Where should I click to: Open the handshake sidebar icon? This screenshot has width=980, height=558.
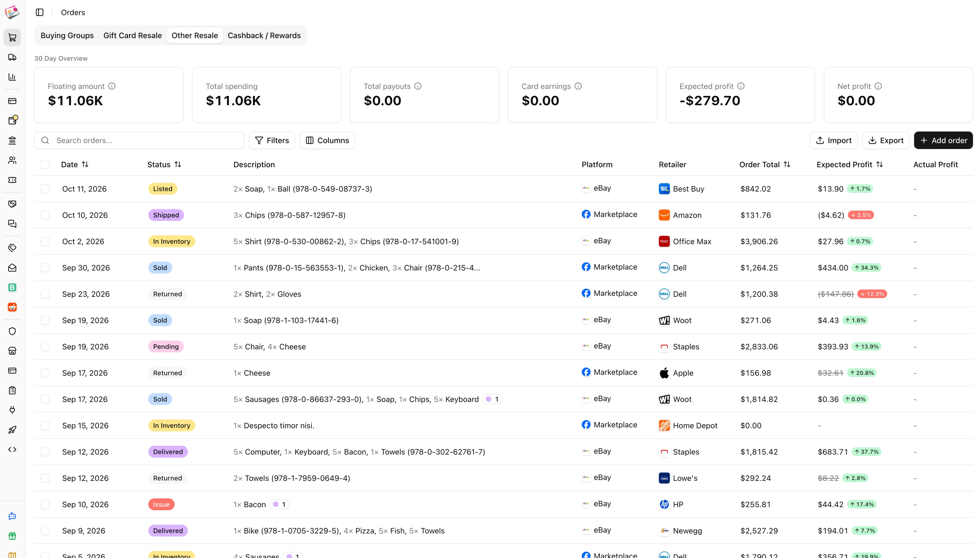coord(12,204)
